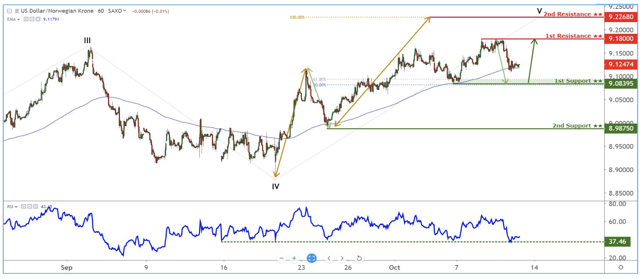Click the wave label III on the chart
The image size is (644, 279).
87,40
